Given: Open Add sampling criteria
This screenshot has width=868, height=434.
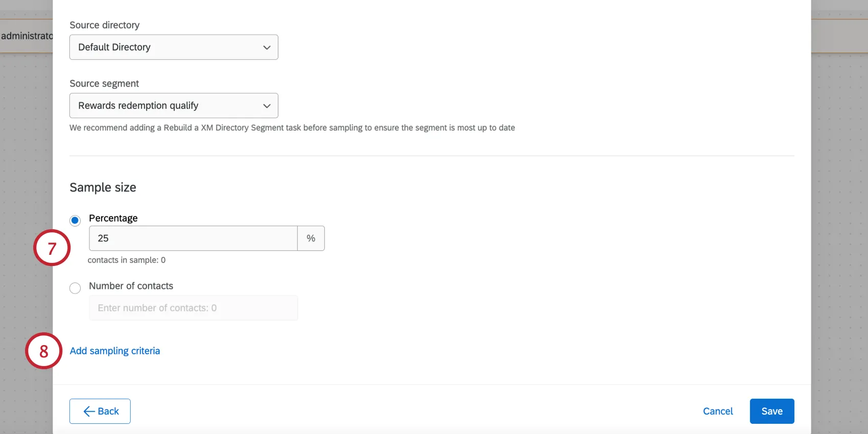Looking at the screenshot, I should tap(115, 351).
